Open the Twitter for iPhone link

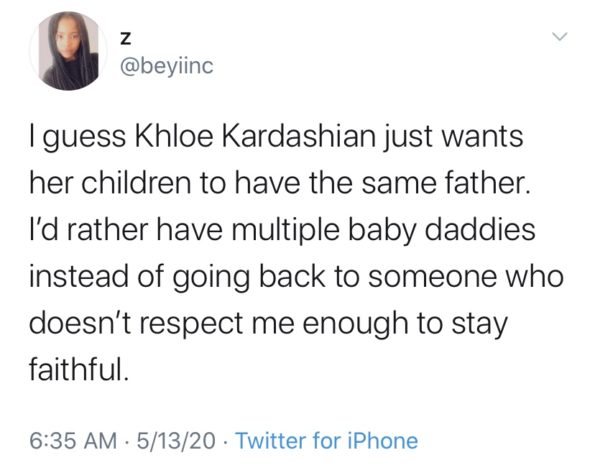327,441
